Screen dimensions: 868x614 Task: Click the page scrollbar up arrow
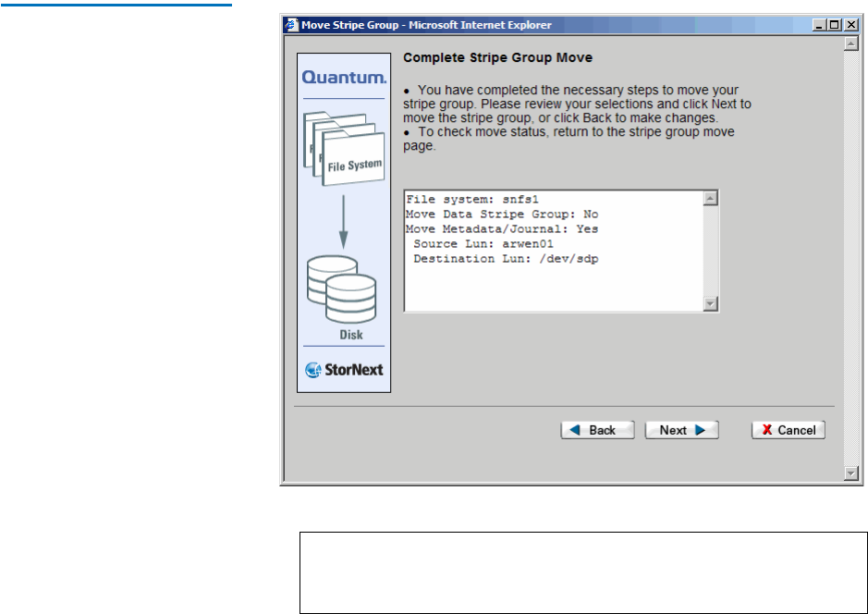[851, 43]
